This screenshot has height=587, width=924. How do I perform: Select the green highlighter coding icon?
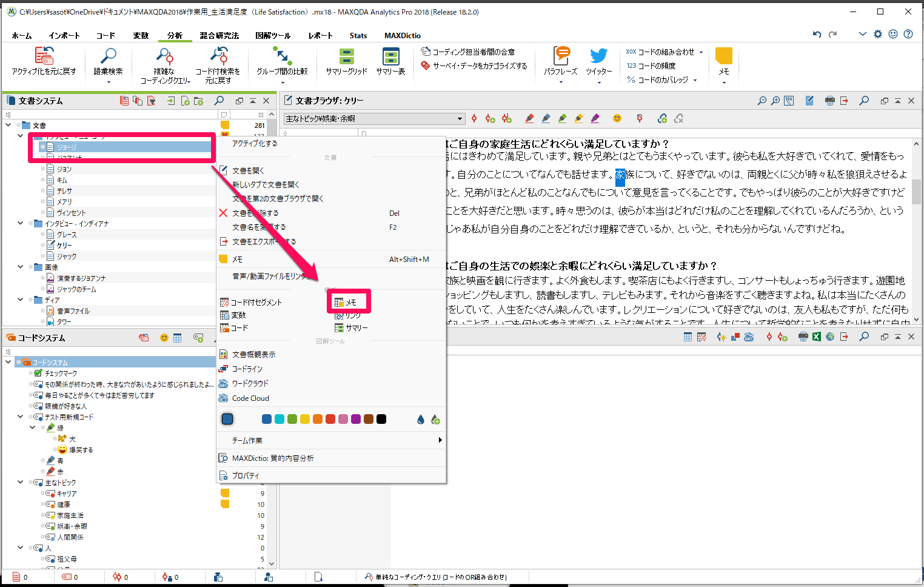[x=562, y=119]
